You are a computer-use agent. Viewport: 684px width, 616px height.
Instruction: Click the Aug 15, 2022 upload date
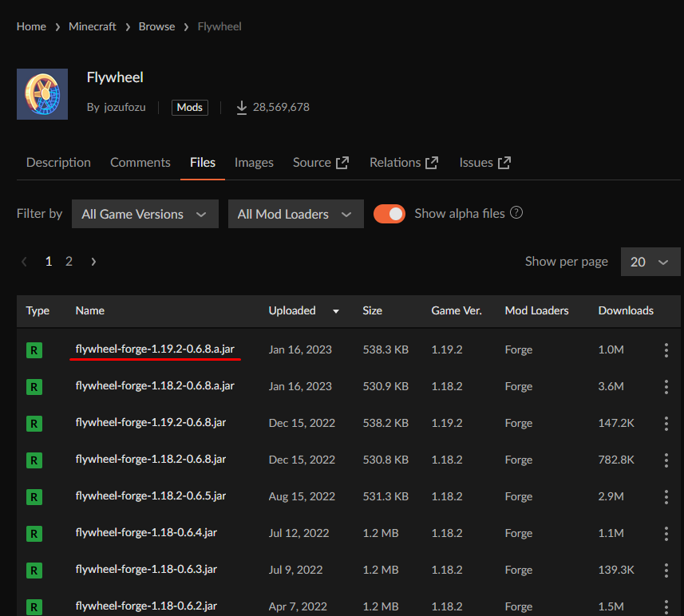click(302, 496)
